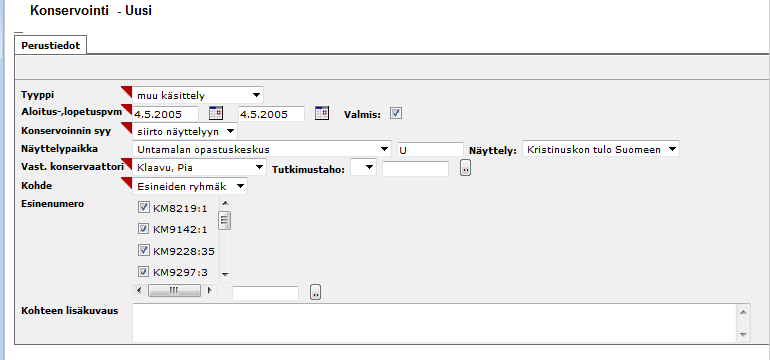Click the text field below the Esinenumero list
Image resolution: width=770 pixels, height=360 pixels.
pyautogui.click(x=265, y=293)
